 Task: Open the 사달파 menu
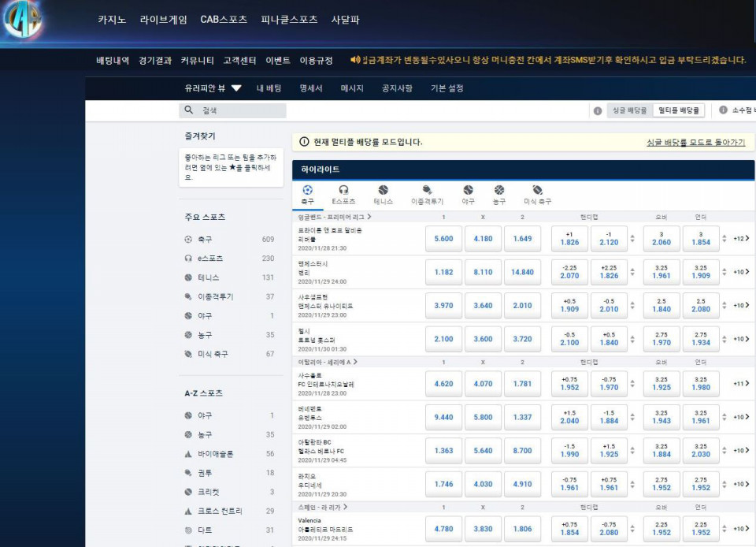(345, 20)
